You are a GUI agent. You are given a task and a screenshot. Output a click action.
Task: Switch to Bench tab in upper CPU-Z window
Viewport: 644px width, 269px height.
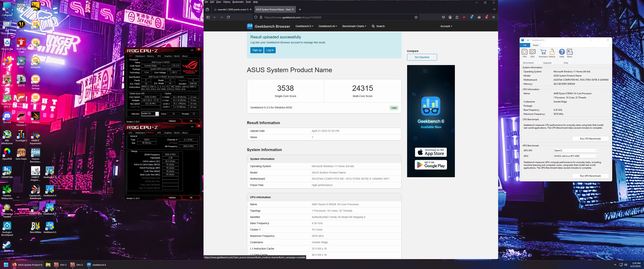[177, 56]
